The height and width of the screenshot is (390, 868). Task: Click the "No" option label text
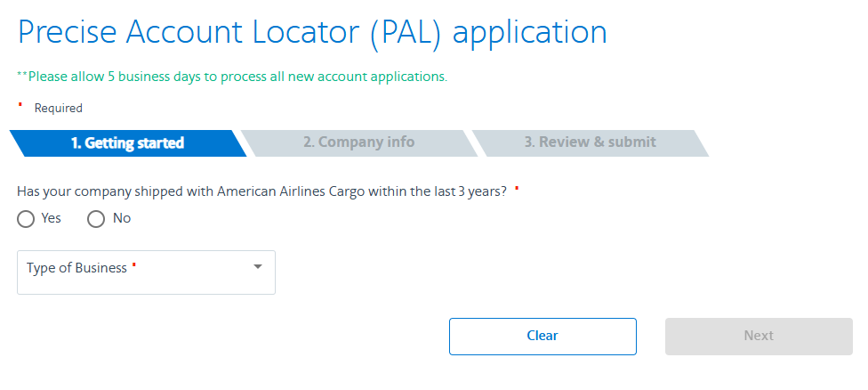(x=122, y=218)
